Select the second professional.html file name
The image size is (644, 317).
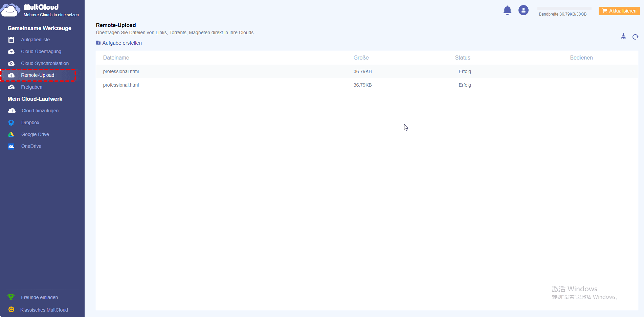pyautogui.click(x=121, y=85)
